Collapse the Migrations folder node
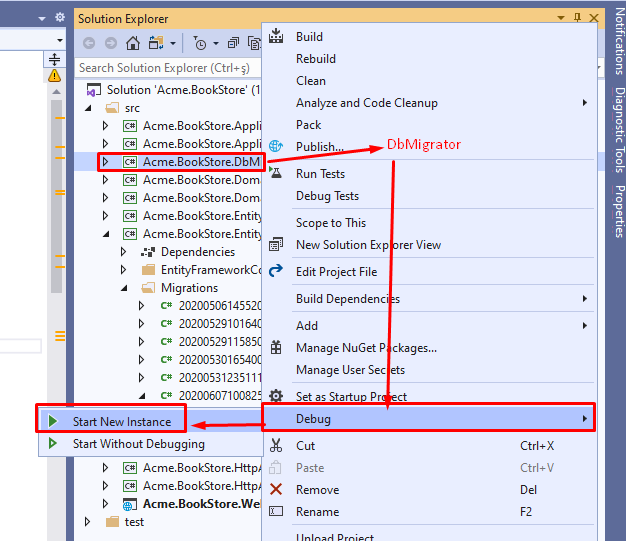The image size is (626, 541). [124, 288]
